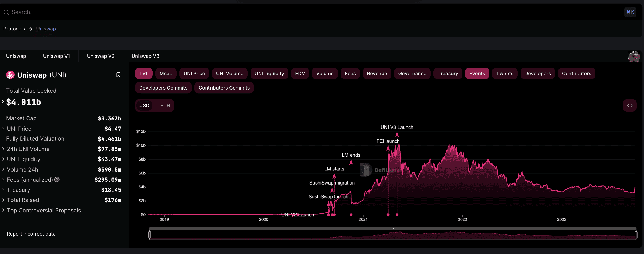This screenshot has width=644, height=254.
Task: Enable the Volume chart metric
Action: click(325, 74)
